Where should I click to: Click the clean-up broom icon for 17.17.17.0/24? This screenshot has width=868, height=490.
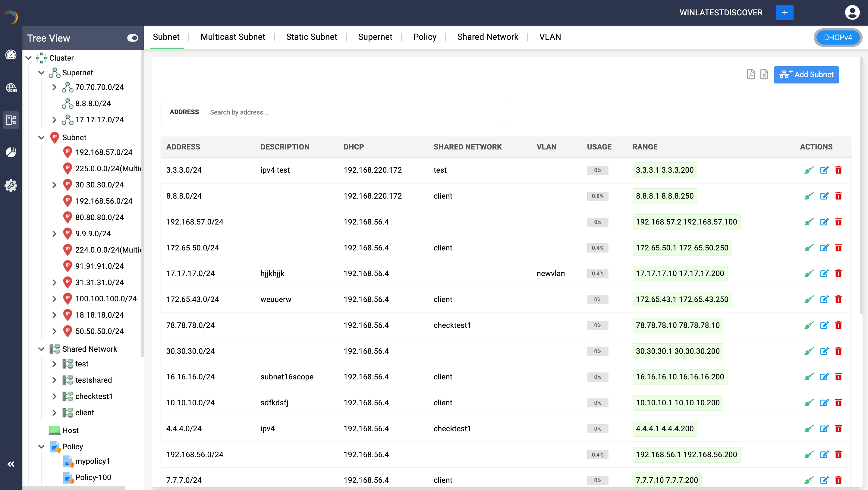point(809,274)
